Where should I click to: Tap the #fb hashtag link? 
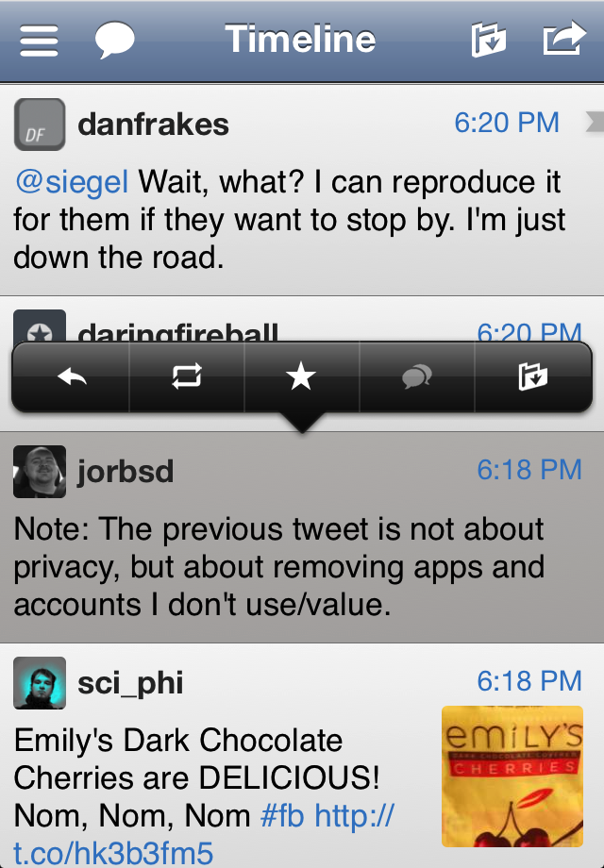pos(282,814)
